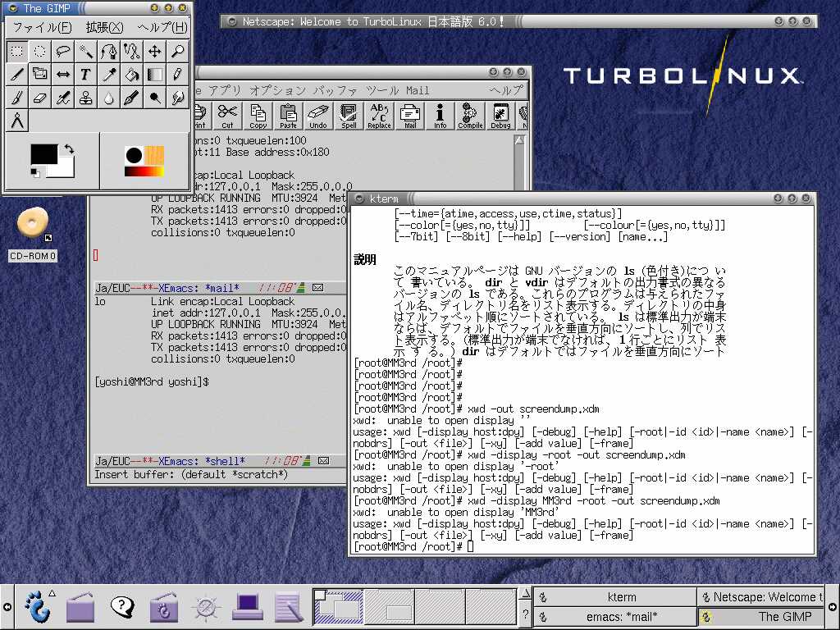Open the Mail menu in XEmacs

(418, 90)
